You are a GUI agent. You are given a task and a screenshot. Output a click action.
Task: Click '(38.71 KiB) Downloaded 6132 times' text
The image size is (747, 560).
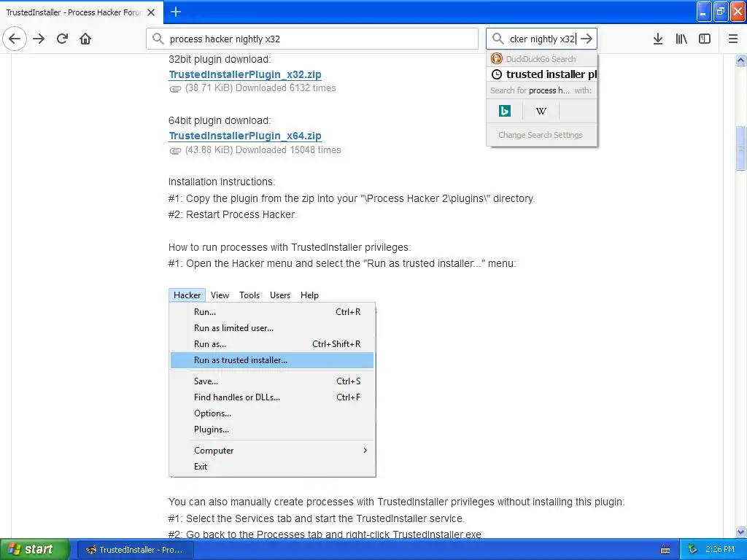(x=260, y=88)
